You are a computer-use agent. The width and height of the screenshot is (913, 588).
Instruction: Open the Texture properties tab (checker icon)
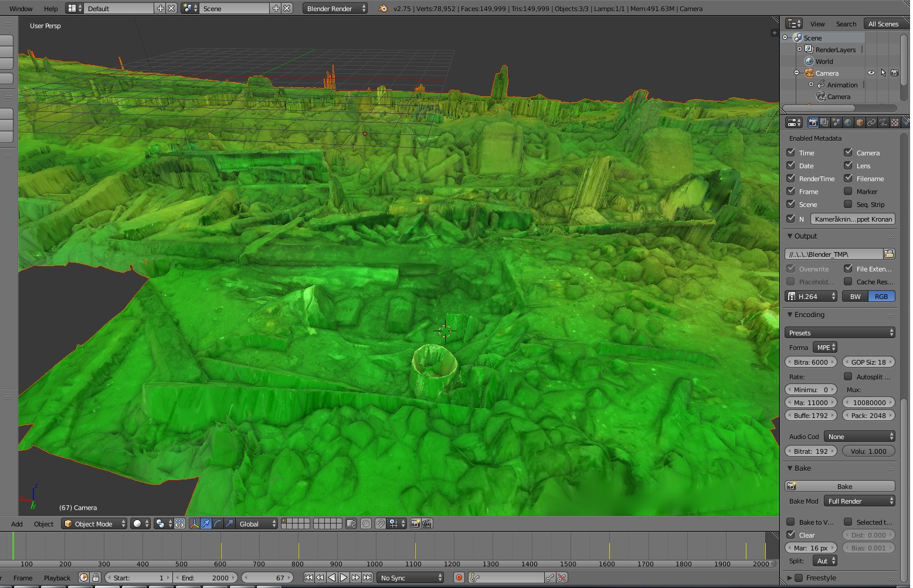click(x=895, y=123)
